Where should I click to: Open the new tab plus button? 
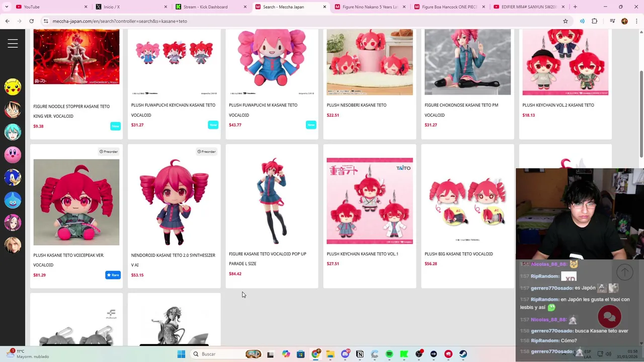coord(575,7)
